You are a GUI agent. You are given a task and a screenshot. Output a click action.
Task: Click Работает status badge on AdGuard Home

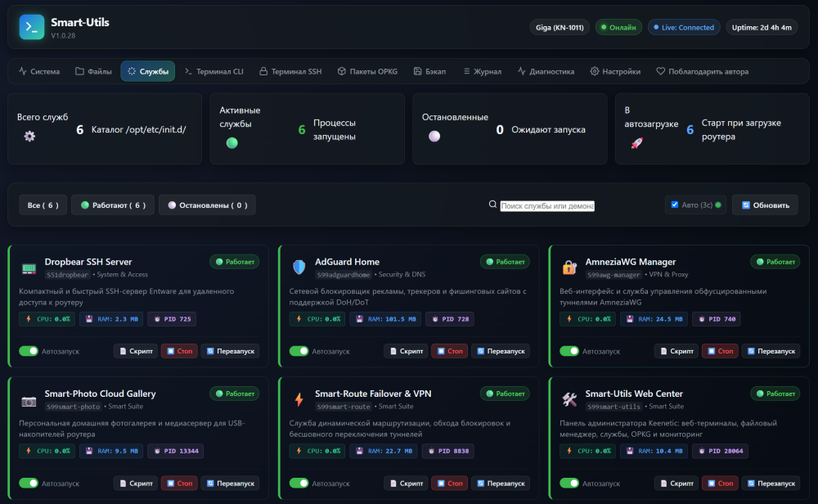(505, 262)
